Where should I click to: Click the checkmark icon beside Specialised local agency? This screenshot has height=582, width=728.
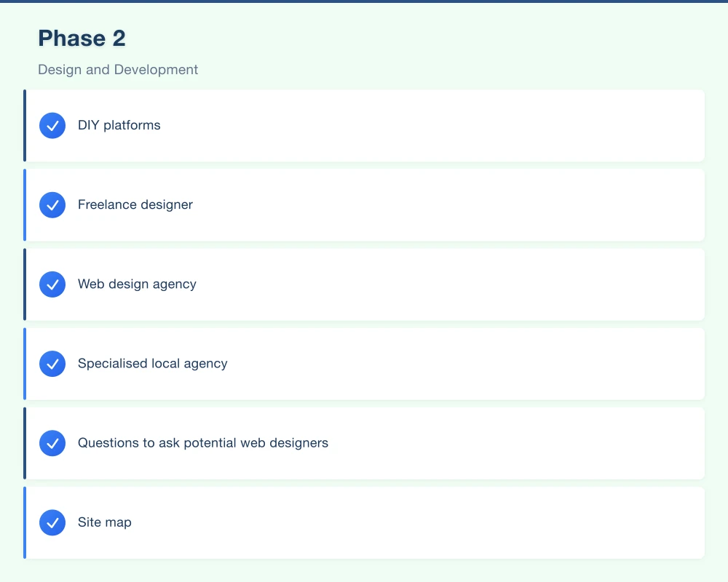(x=52, y=364)
